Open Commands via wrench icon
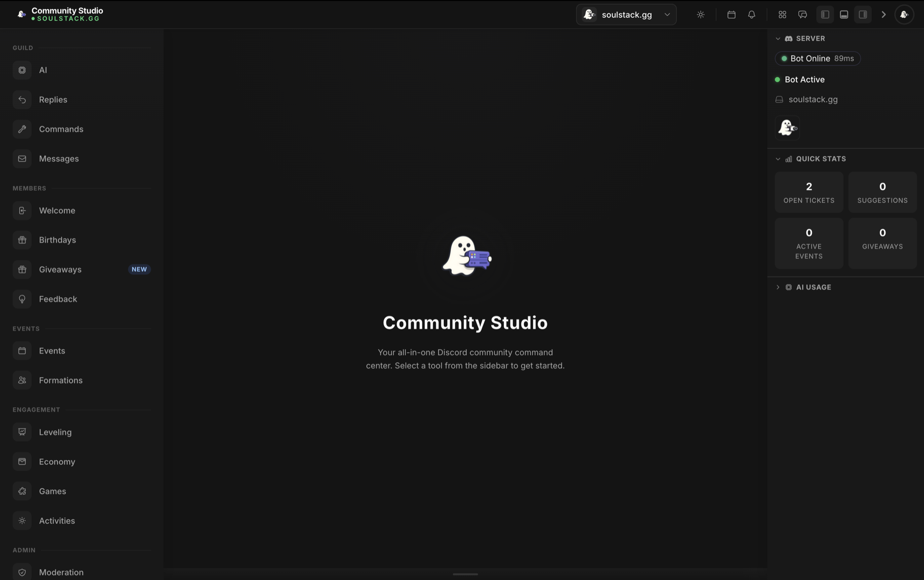 point(22,129)
